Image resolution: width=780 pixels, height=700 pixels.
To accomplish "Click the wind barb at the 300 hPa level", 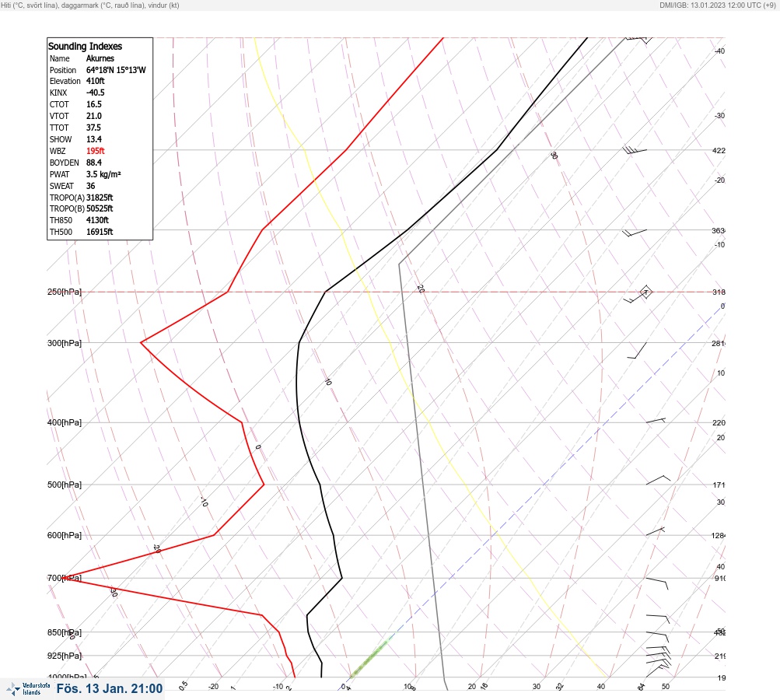I will pyautogui.click(x=637, y=351).
